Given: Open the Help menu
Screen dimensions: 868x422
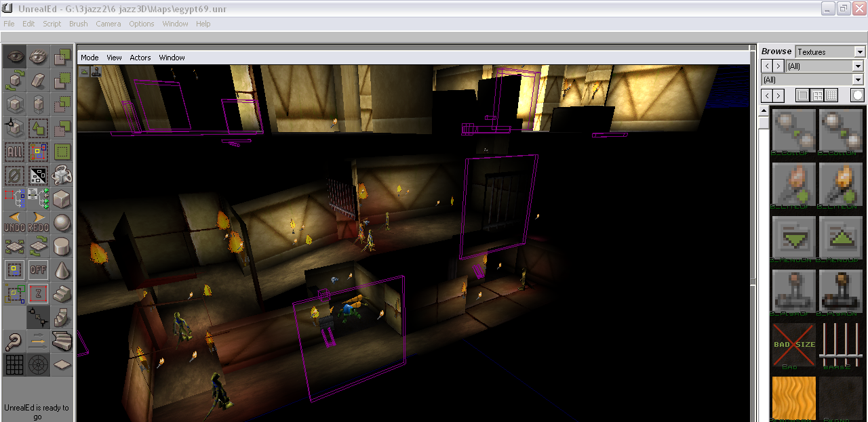Looking at the screenshot, I should tap(203, 24).
